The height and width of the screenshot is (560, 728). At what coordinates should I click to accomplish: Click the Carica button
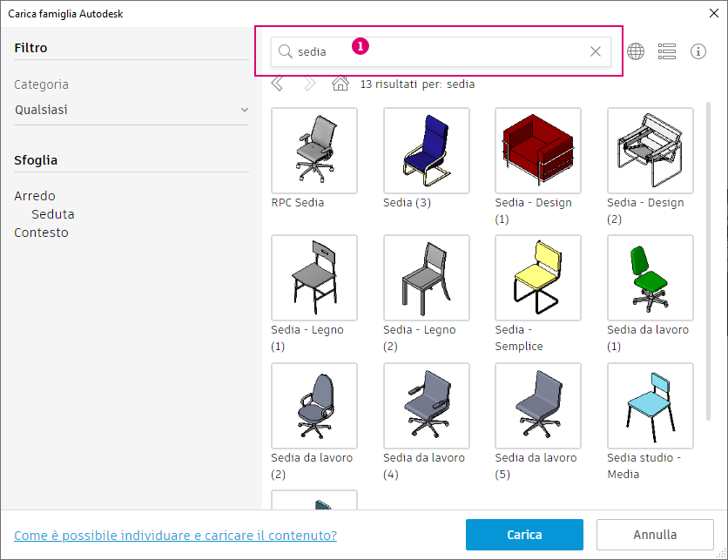click(x=524, y=535)
